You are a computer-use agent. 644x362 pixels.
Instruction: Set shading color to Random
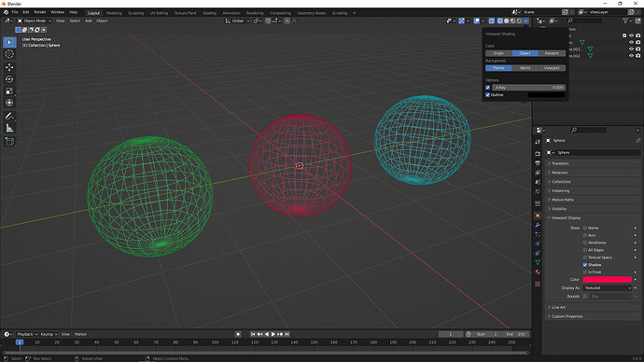(x=552, y=53)
